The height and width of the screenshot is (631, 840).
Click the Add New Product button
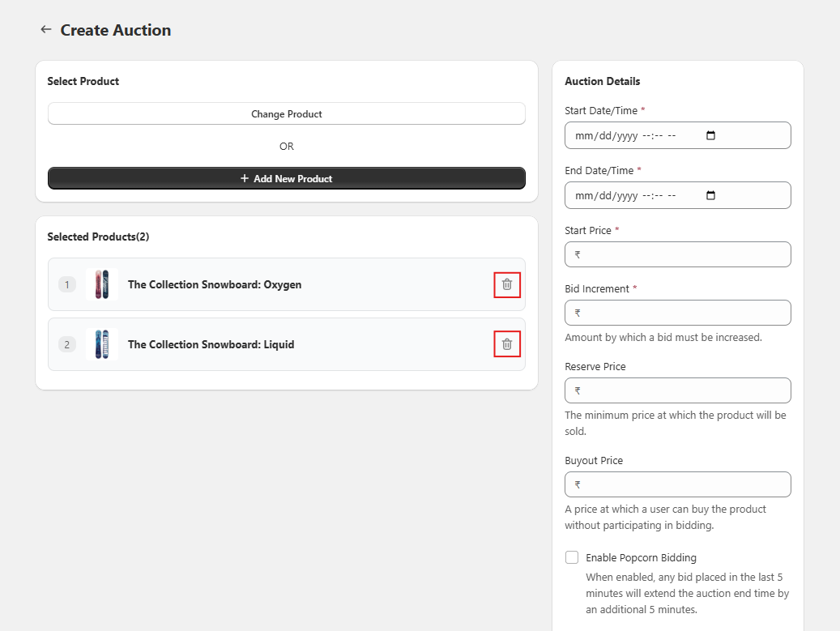tap(287, 178)
